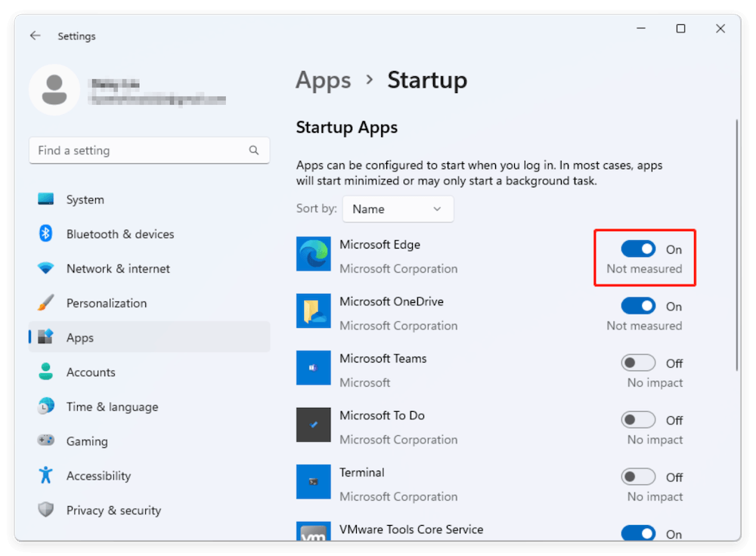Go to Accessibility settings

click(x=150, y=475)
